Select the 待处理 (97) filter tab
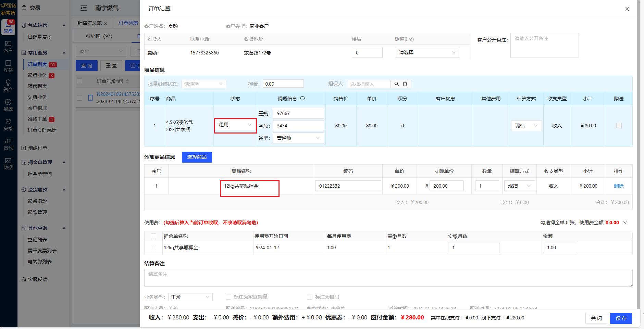The height and width of the screenshot is (329, 644). coord(99,36)
